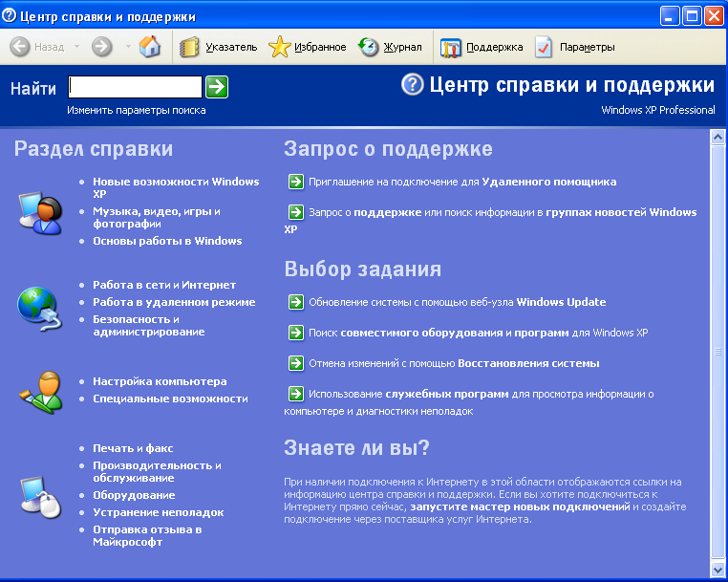The width and height of the screenshot is (728, 582).
Task: Click Приглашение на подключение для Удаленного помощника
Action: click(462, 182)
